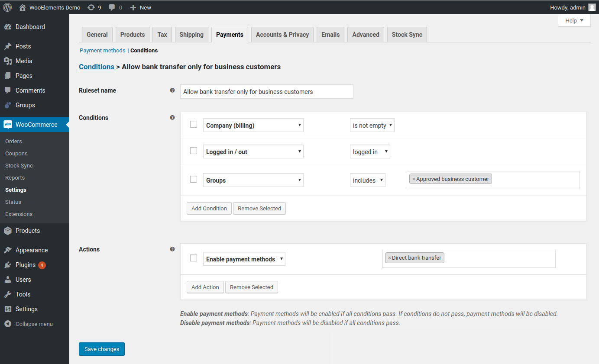This screenshot has width=599, height=364.
Task: Click the comments bubble icon in admin bar
Action: [112, 8]
